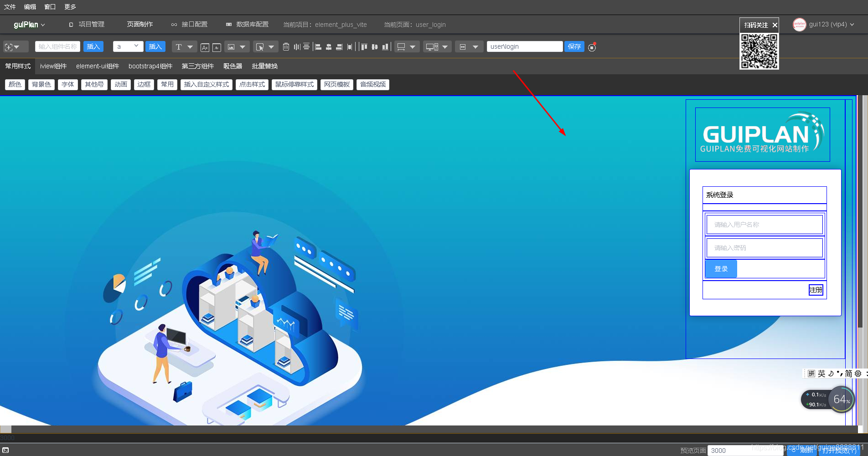The image size is (868, 456).
Task: Switch to 批量替换 tab
Action: coord(265,66)
